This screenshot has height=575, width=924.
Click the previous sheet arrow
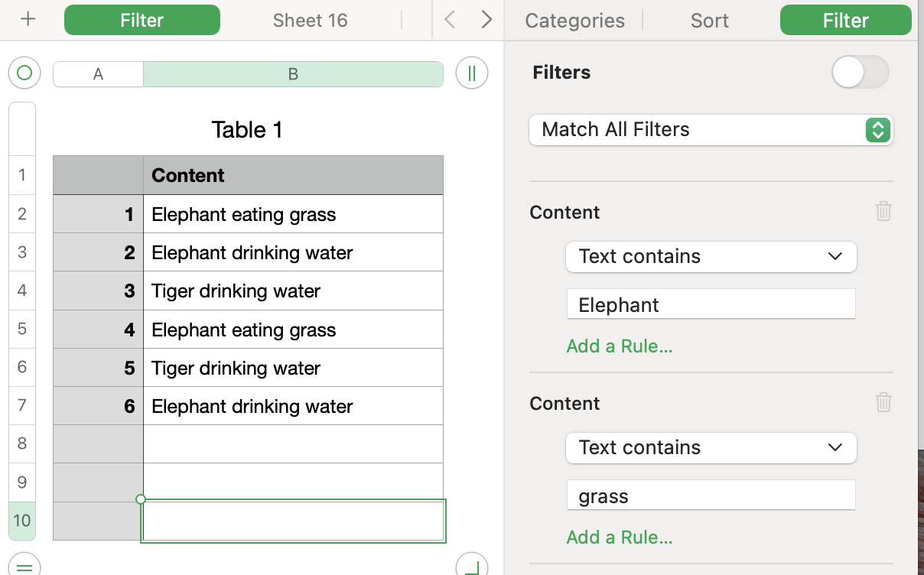(x=450, y=20)
